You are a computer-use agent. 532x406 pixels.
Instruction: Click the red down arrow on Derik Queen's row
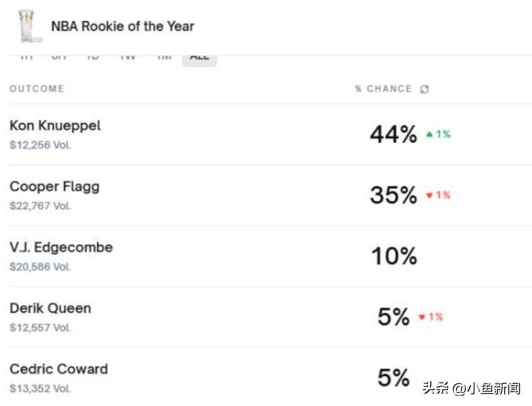coord(422,317)
